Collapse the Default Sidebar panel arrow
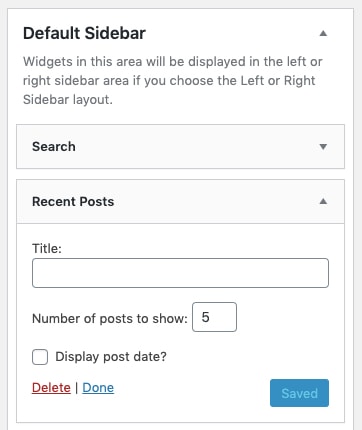Screen dimensions: 362x430 pyautogui.click(x=323, y=33)
